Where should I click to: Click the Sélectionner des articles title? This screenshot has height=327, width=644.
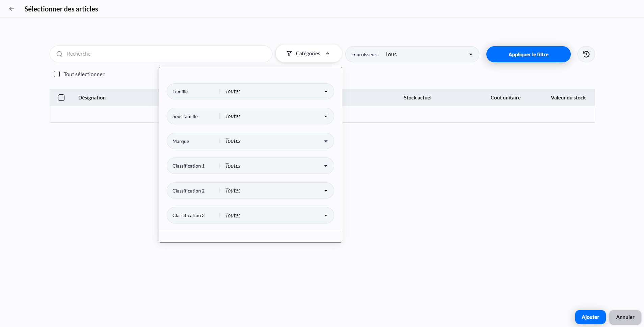[x=61, y=9]
